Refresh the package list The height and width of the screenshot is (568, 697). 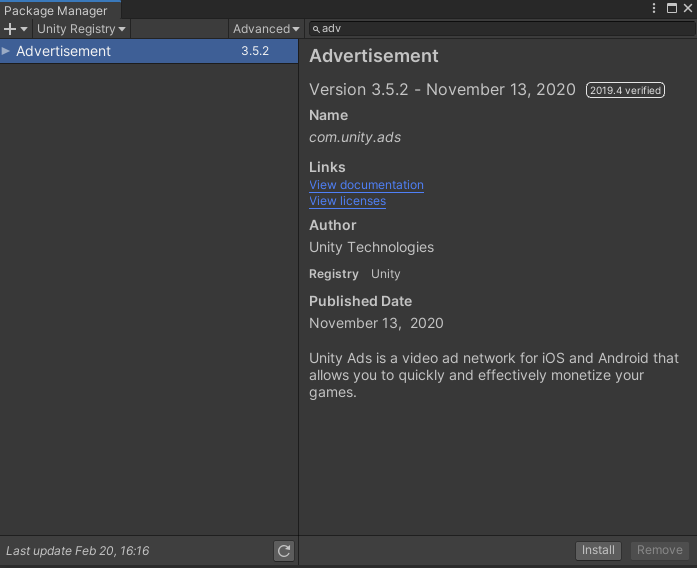284,551
